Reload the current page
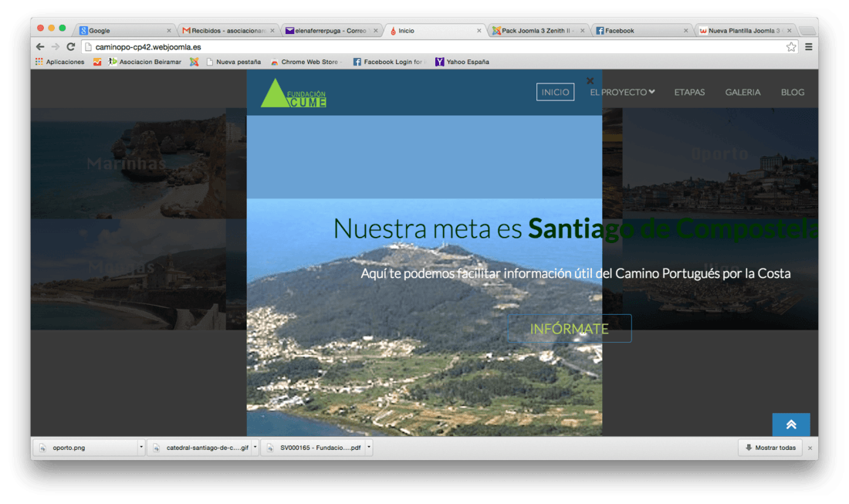Viewport: 849px width, 504px height. 70,47
